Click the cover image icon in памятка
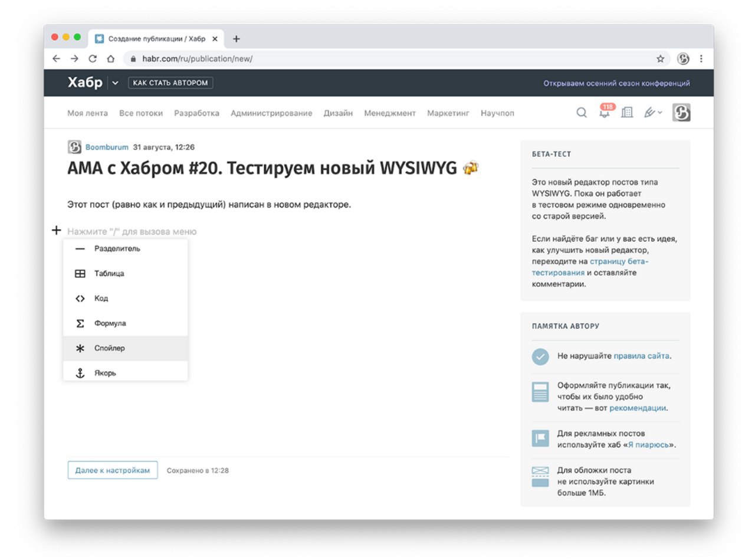755x560 pixels. pos(540,476)
